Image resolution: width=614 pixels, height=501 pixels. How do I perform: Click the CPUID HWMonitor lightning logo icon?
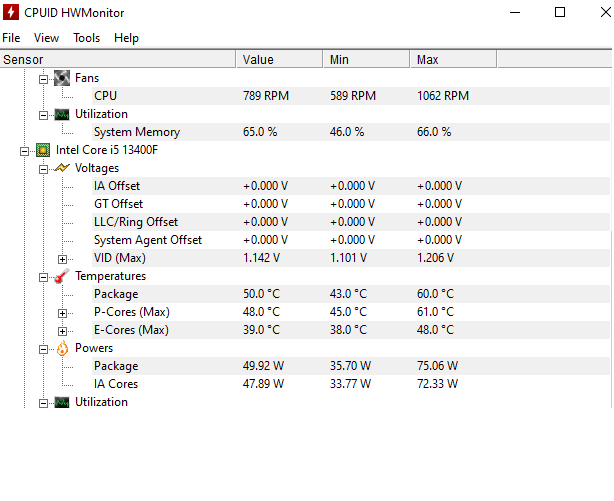point(11,12)
